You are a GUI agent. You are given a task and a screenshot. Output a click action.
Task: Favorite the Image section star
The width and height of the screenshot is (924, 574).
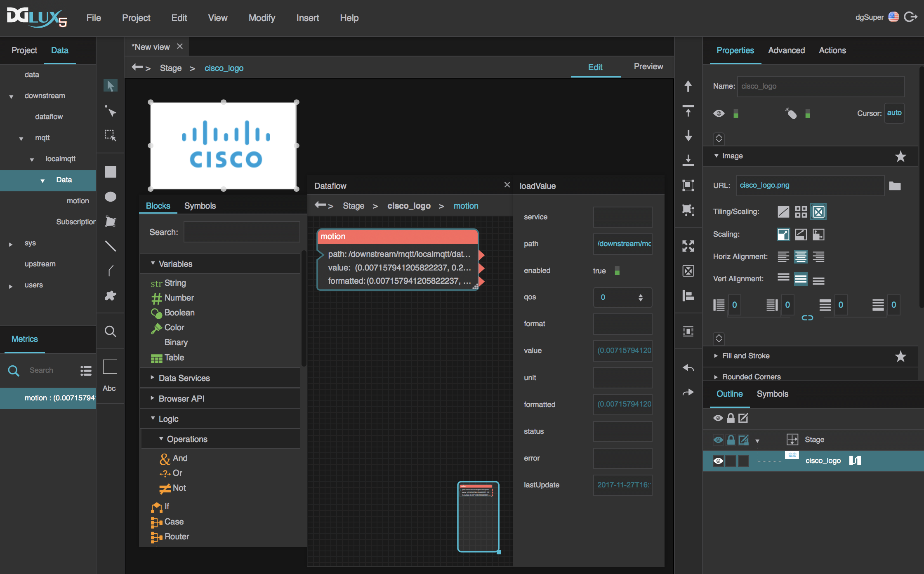[900, 156]
